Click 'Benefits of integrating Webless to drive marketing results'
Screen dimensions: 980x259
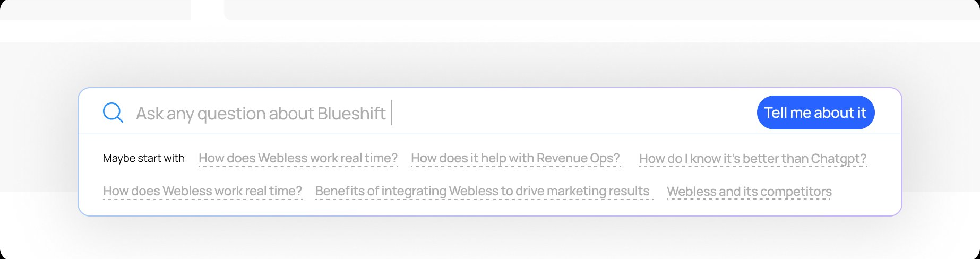click(x=482, y=191)
